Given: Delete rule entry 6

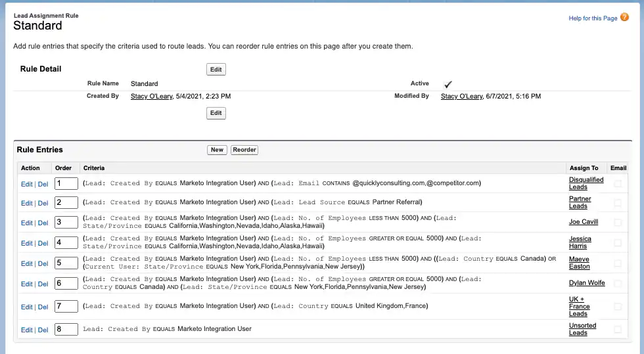Looking at the screenshot, I should (43, 284).
